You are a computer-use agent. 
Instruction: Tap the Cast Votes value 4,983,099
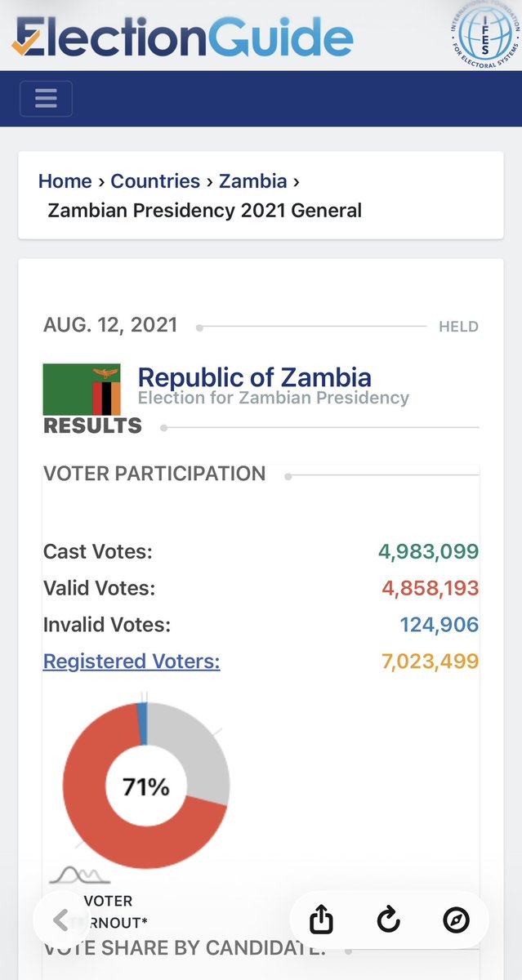coord(429,551)
